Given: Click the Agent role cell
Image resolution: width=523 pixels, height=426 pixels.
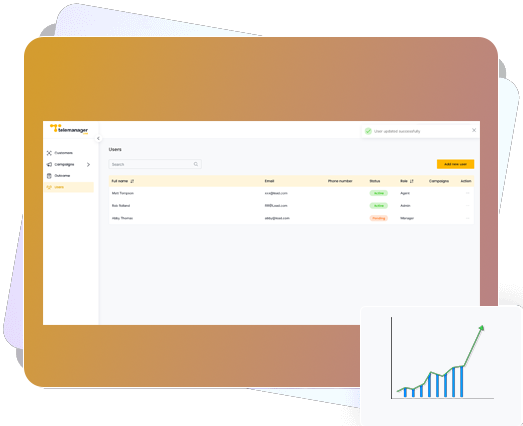Looking at the screenshot, I should pyautogui.click(x=405, y=193).
